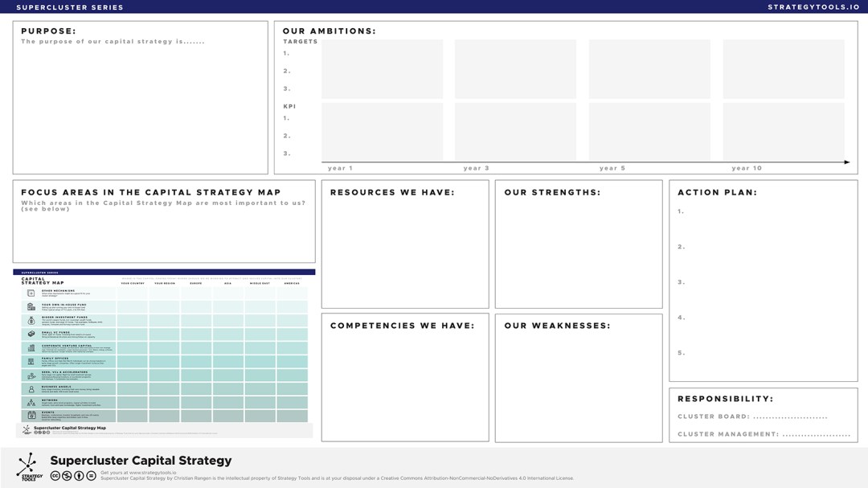
Task: Click the Seed, VCs & Accelerators icon
Action: click(x=31, y=375)
